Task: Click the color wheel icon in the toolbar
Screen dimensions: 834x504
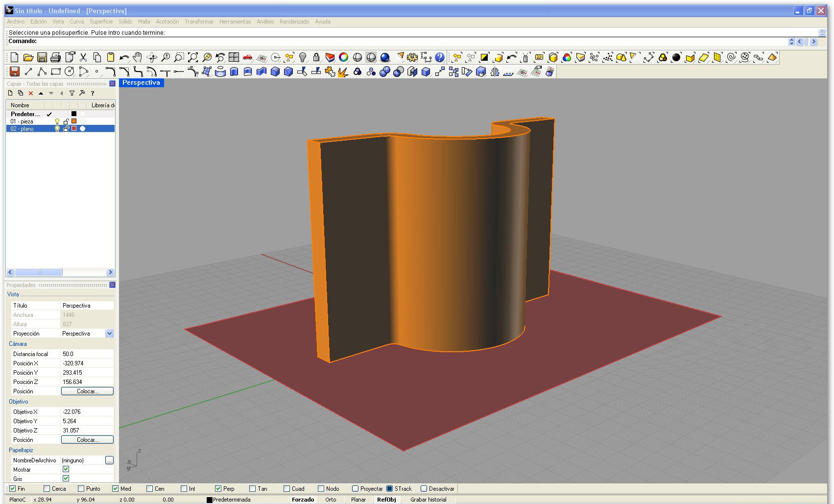Action: (x=344, y=57)
